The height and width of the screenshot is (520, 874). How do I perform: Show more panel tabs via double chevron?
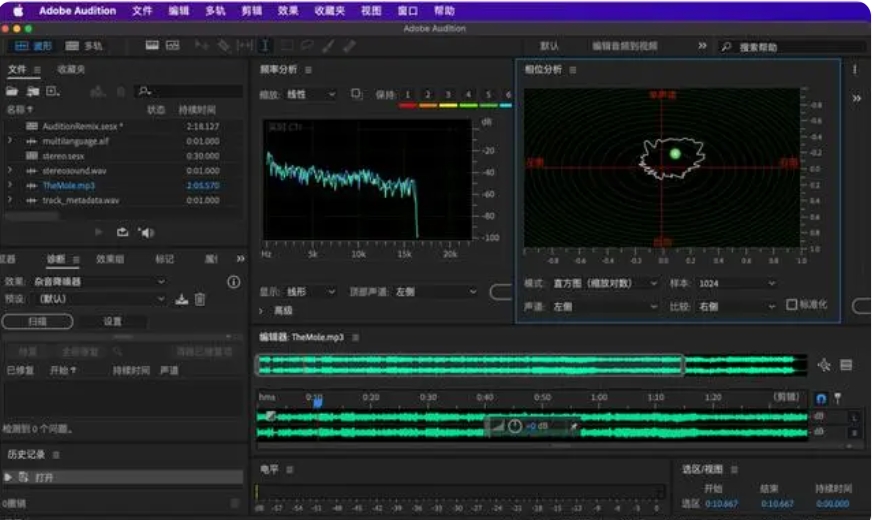tap(240, 259)
